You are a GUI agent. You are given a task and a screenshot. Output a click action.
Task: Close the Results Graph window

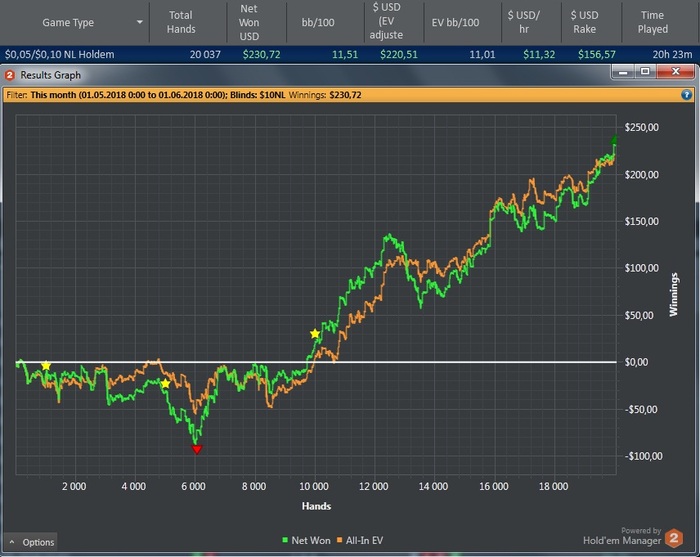point(675,71)
